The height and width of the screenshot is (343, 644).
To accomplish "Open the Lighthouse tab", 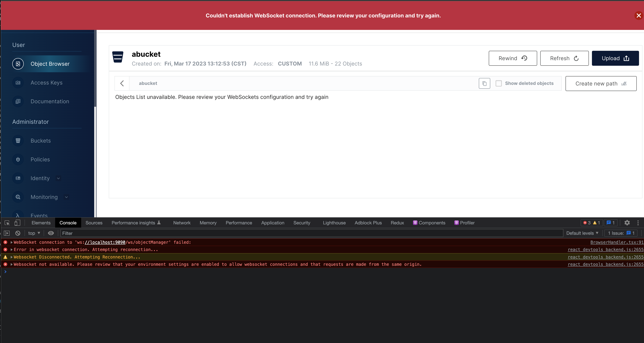I will coord(334,223).
